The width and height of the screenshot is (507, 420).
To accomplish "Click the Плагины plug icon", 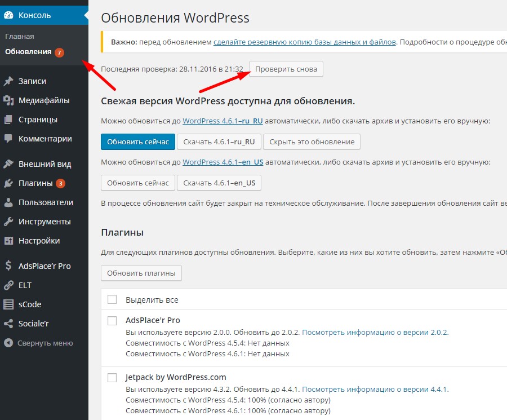I will pyautogui.click(x=8, y=183).
